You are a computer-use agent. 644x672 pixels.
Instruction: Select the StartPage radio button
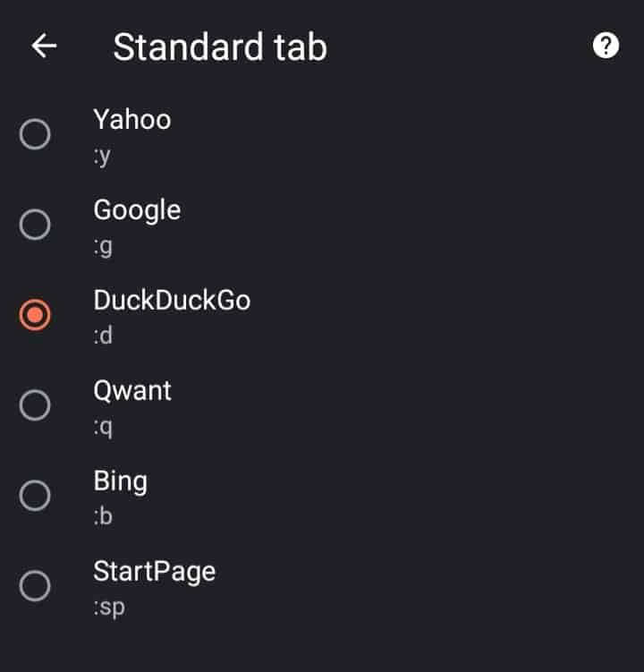[35, 586]
